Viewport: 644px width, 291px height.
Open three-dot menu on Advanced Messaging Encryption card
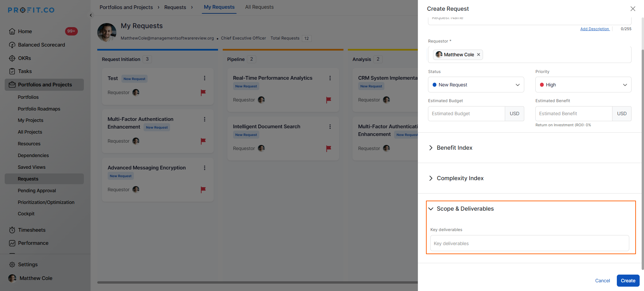[x=205, y=168]
